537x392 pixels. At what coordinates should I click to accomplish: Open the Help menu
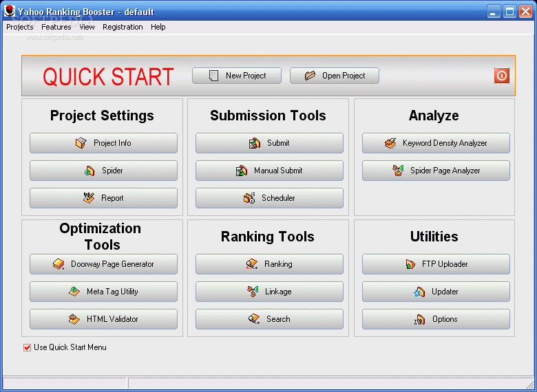[x=158, y=27]
